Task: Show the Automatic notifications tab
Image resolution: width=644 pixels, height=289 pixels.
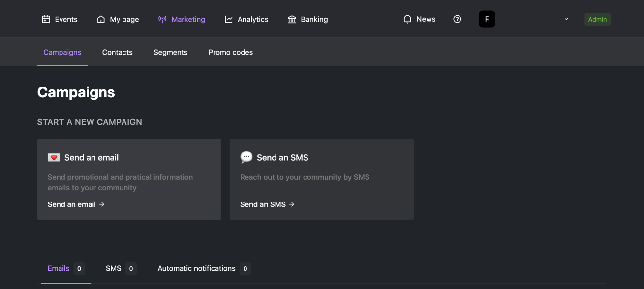Action: 204,268
